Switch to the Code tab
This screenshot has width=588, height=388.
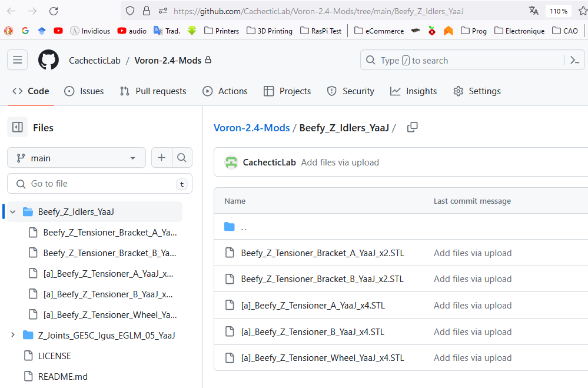[x=31, y=91]
